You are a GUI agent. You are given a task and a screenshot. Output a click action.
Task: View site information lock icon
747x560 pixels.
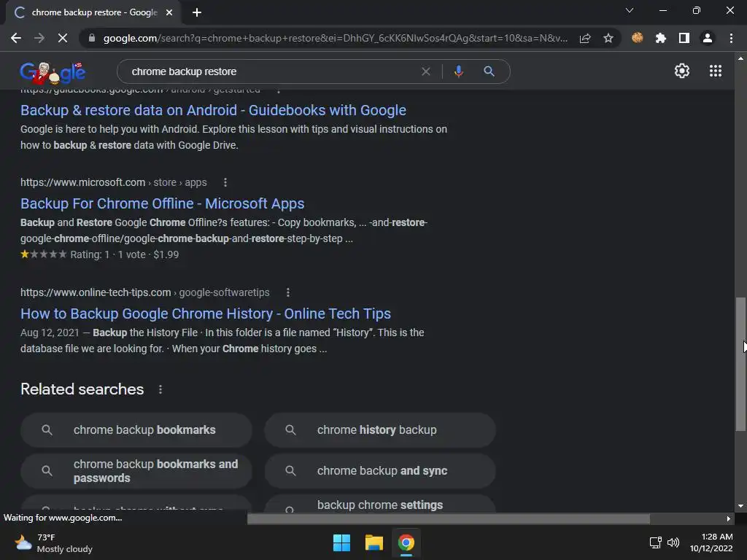click(x=92, y=38)
